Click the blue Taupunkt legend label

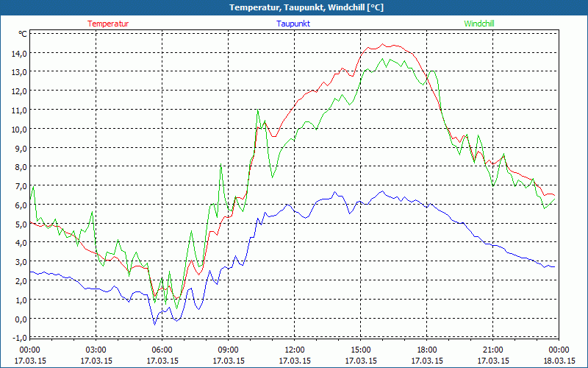[293, 24]
